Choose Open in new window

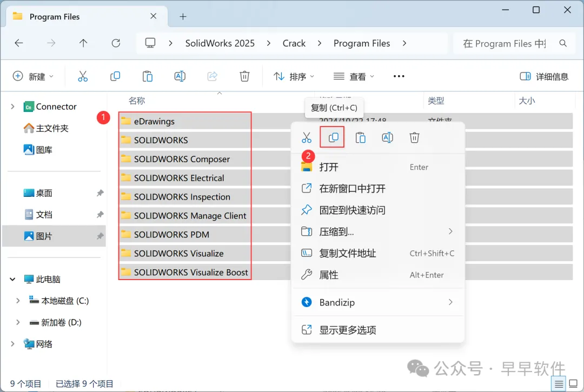click(x=377, y=189)
